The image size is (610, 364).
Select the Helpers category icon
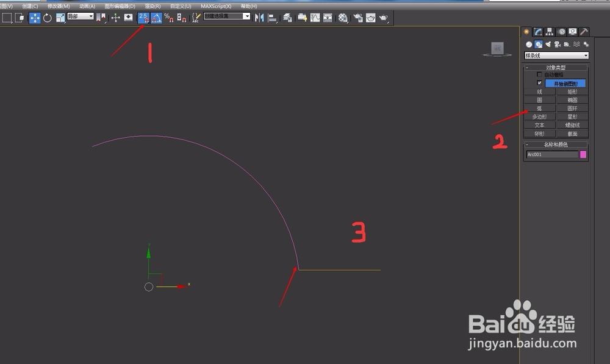point(567,45)
